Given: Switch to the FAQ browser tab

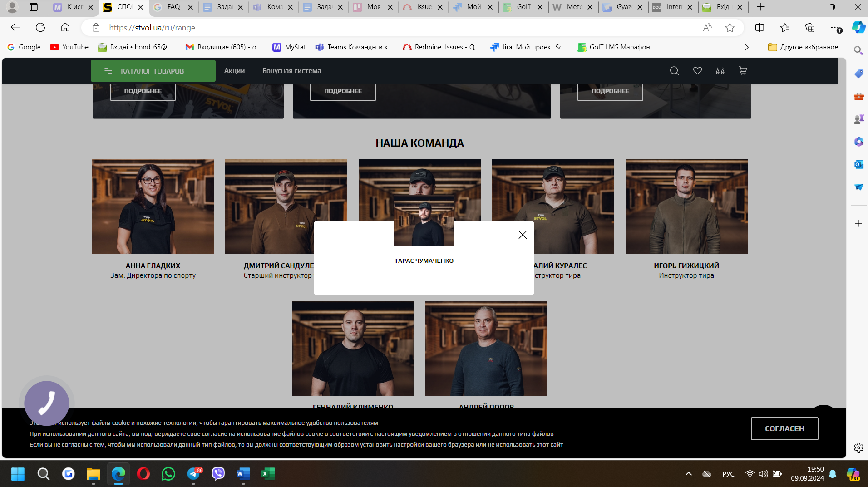Looking at the screenshot, I should [x=173, y=7].
